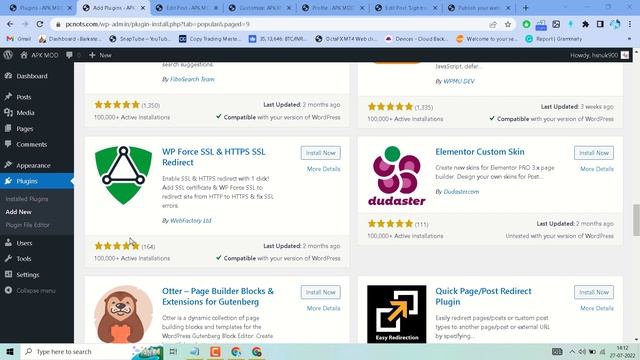640x360 pixels.
Task: Open WebFactory Ltd author link
Action: click(x=191, y=220)
